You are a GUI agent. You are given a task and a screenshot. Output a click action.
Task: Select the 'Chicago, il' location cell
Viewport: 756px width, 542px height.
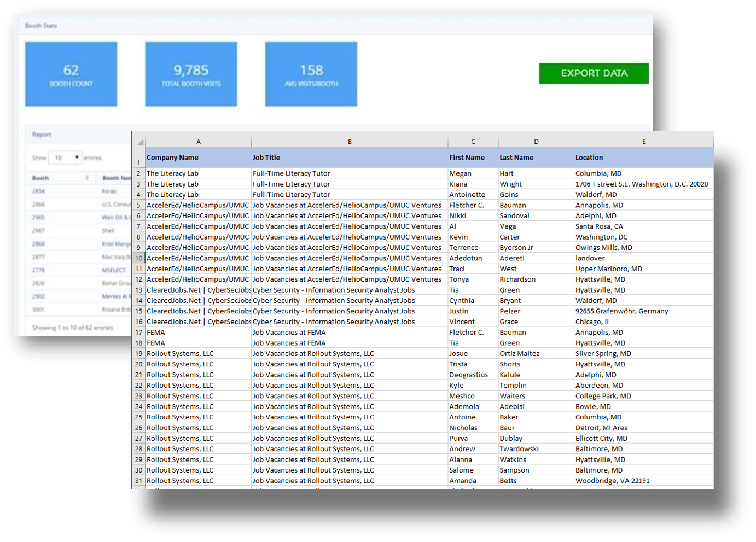click(644, 322)
